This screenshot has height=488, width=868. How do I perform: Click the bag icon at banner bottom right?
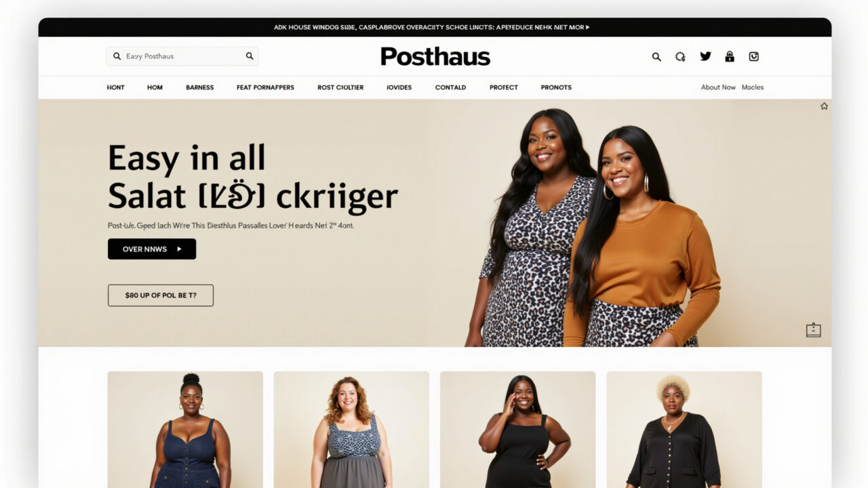click(814, 330)
